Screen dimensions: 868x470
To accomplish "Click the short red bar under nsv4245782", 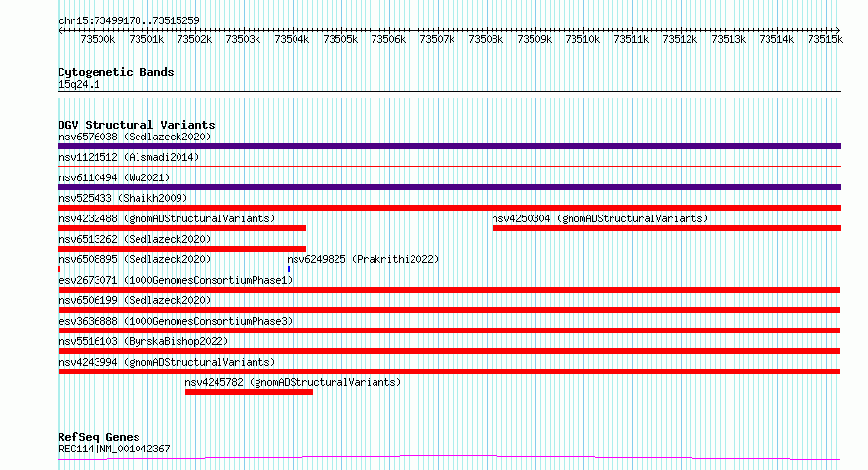I will 249,392.
